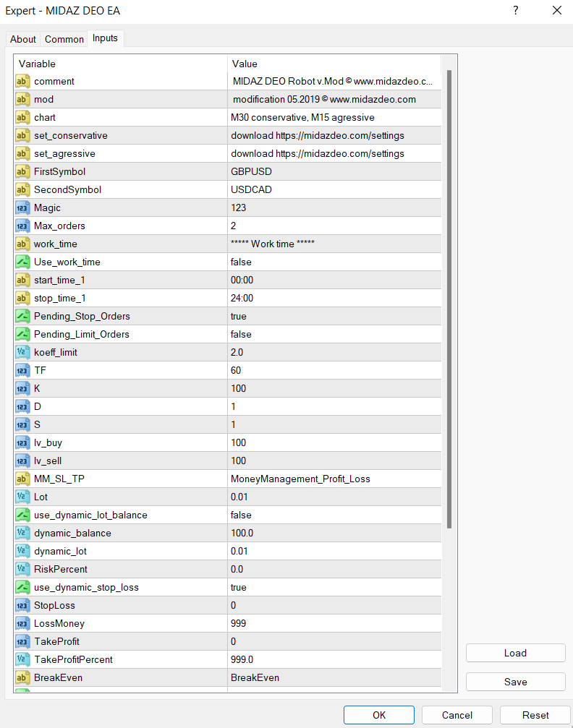Click the boolean icon beside Use_work_time
573x728 pixels.
click(x=22, y=262)
